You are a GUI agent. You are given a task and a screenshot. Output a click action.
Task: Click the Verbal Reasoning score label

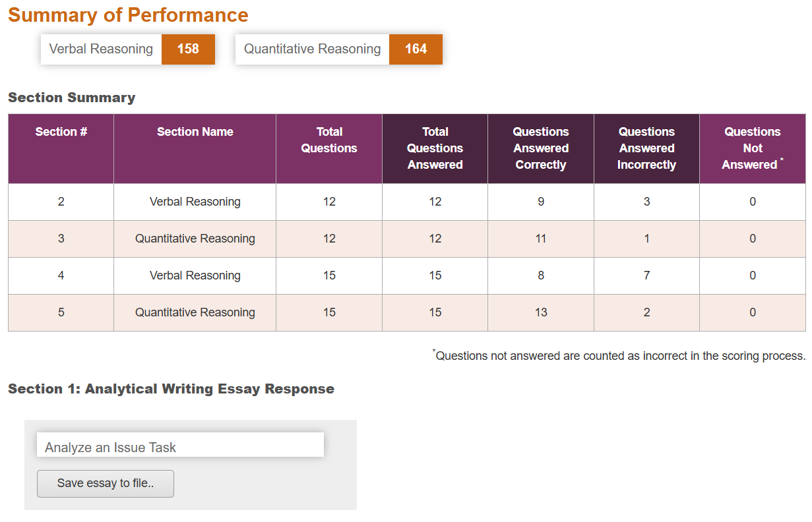101,49
